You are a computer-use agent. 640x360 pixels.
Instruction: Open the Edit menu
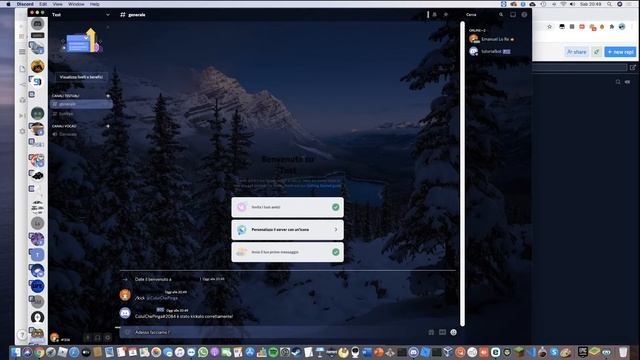pyautogui.click(x=43, y=4)
